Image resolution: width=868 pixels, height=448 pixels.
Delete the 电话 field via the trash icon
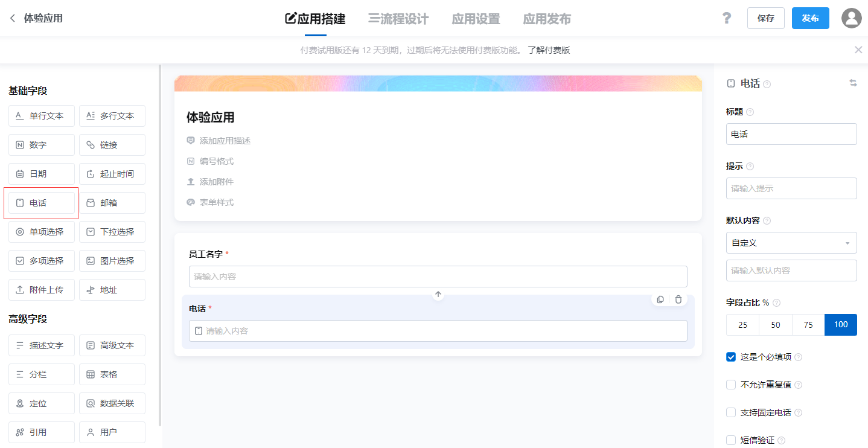(x=678, y=299)
